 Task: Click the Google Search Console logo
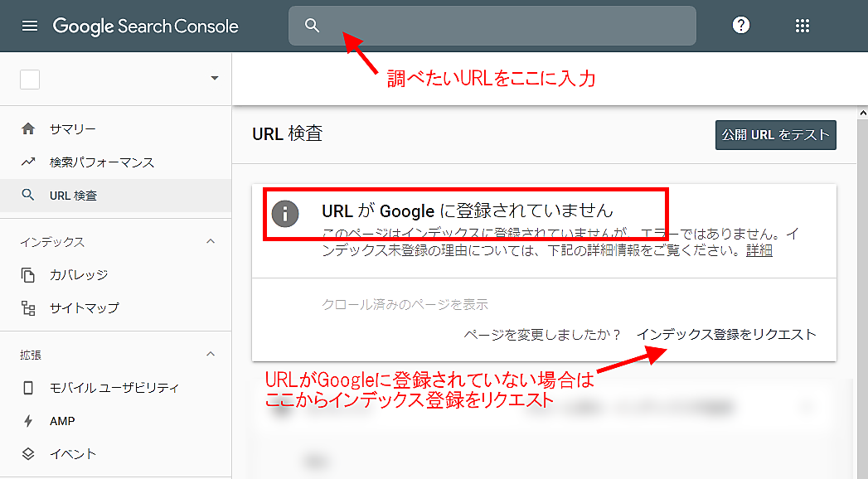[146, 26]
